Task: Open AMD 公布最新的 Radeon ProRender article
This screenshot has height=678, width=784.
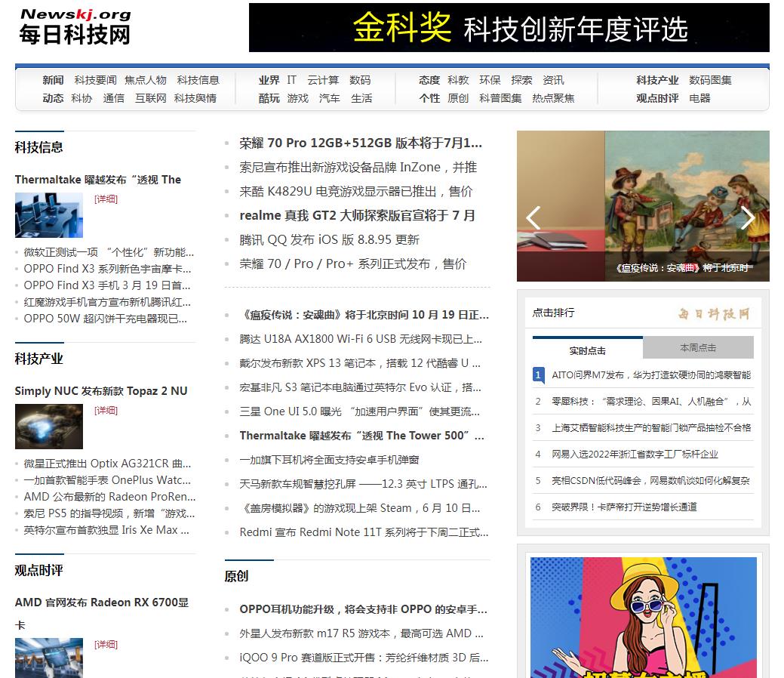Action: tap(109, 497)
